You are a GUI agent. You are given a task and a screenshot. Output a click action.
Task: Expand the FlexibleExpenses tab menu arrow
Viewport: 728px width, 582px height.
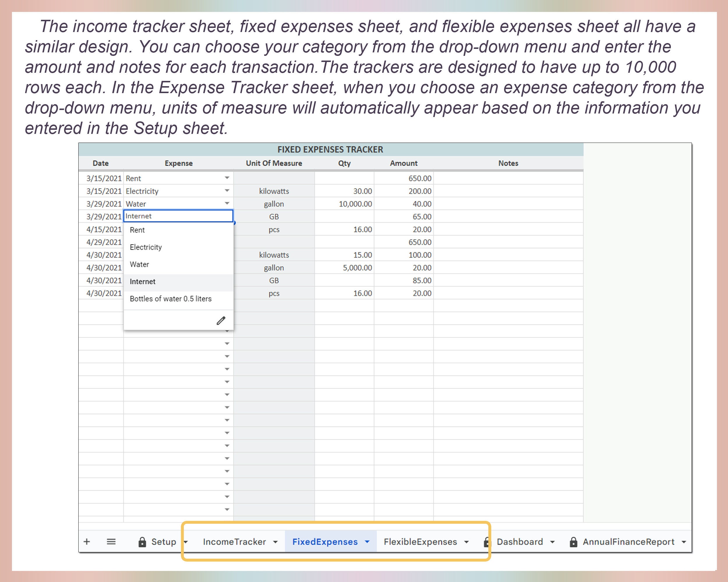coord(467,542)
